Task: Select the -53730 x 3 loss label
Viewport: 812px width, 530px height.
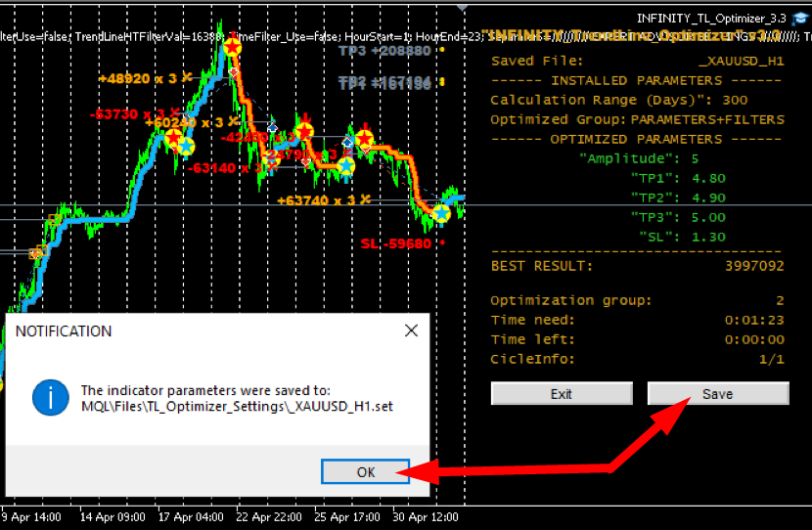Action: [x=127, y=113]
